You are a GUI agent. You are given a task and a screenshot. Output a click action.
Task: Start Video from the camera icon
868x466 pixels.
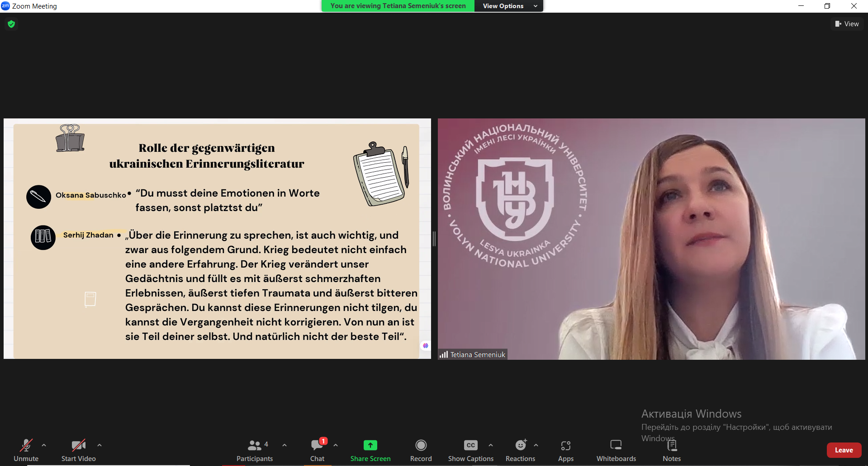78,450
